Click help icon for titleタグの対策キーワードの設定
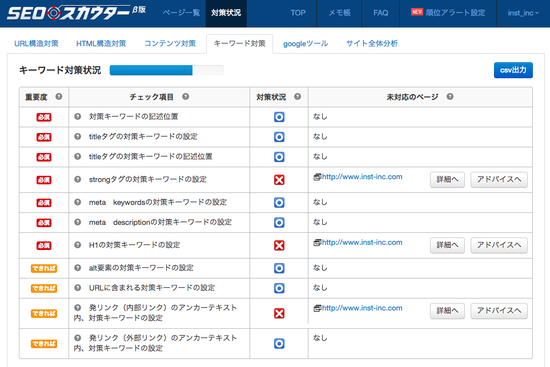The height and width of the screenshot is (367, 550). [x=78, y=136]
